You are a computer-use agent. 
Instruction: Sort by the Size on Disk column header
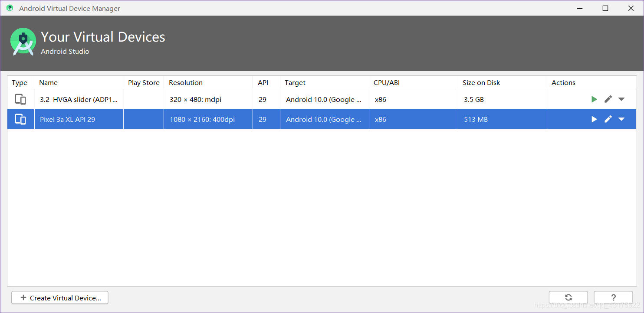(x=503, y=82)
